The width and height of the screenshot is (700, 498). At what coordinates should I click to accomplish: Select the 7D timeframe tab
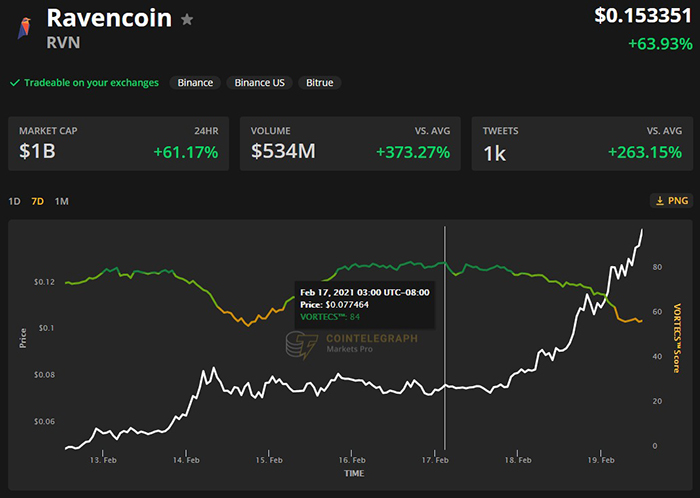coord(38,201)
